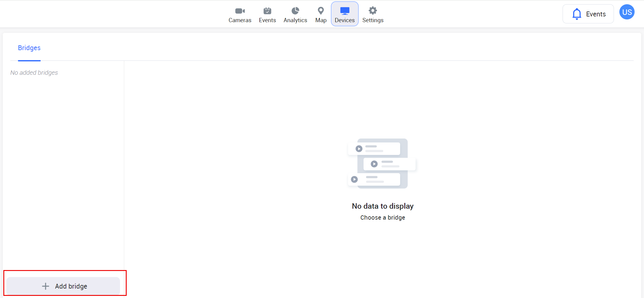The height and width of the screenshot is (298, 644).
Task: Click the plus icon beside Add bridge
Action: tap(46, 286)
